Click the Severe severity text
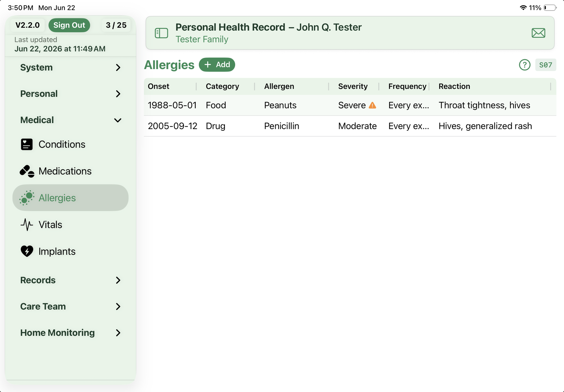The height and width of the screenshot is (392, 564). pos(352,105)
